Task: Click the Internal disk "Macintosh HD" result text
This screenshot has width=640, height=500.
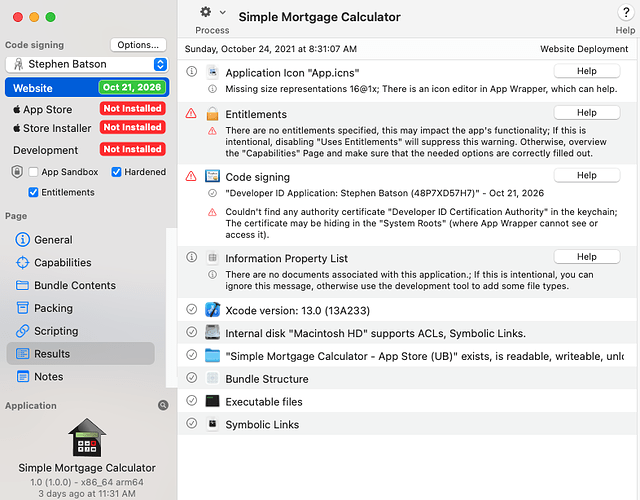Action: click(x=376, y=333)
